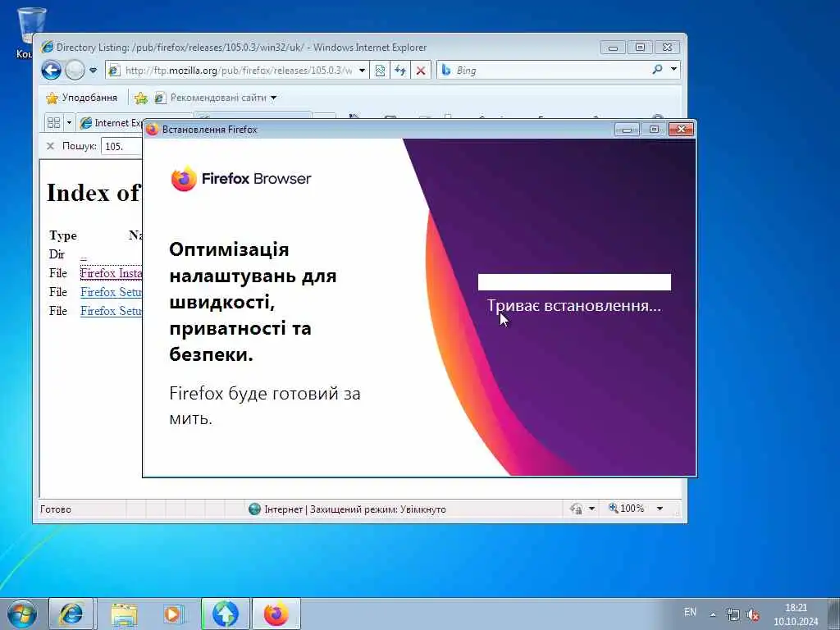Click the muted volume speaker tray icon
Viewport: 840px width, 630px height.
click(753, 615)
